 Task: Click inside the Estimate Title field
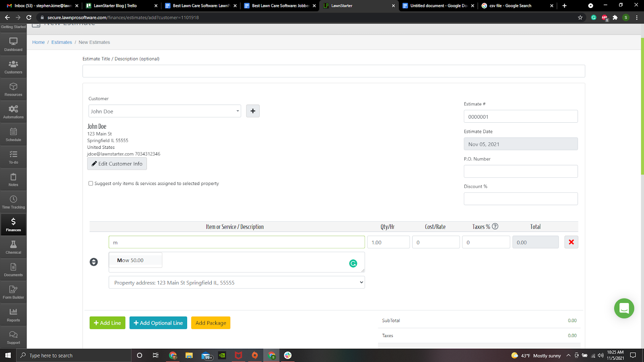[x=333, y=71]
